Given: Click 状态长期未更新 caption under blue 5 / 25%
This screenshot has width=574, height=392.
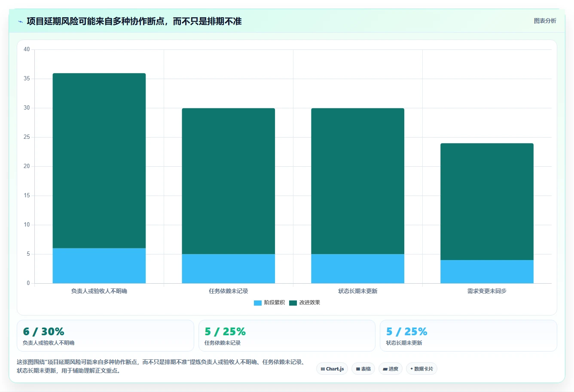Looking at the screenshot, I should 404,343.
